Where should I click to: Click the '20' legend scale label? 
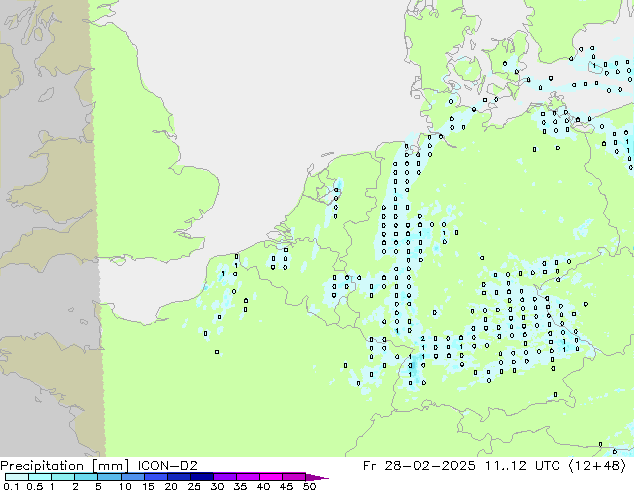(171, 486)
